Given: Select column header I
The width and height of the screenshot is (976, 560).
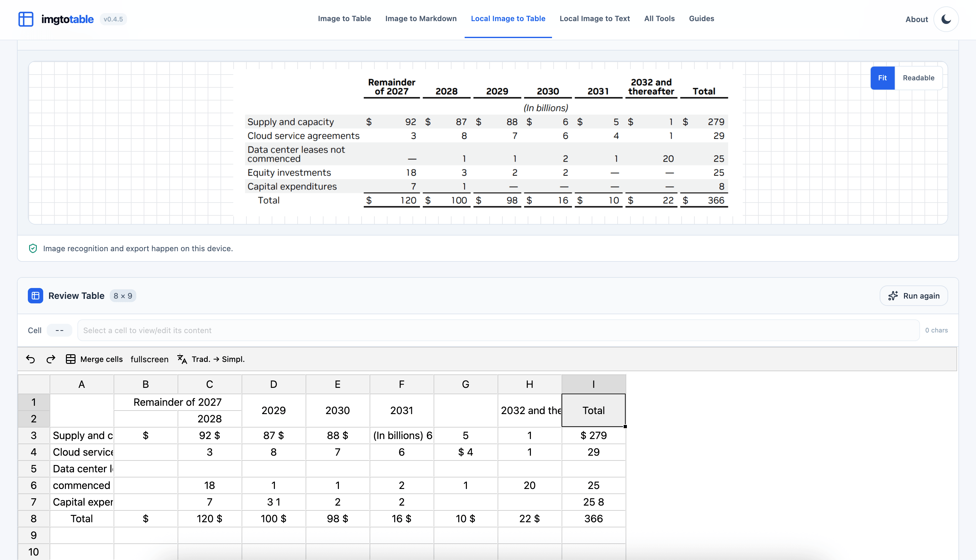Looking at the screenshot, I should pos(593,384).
